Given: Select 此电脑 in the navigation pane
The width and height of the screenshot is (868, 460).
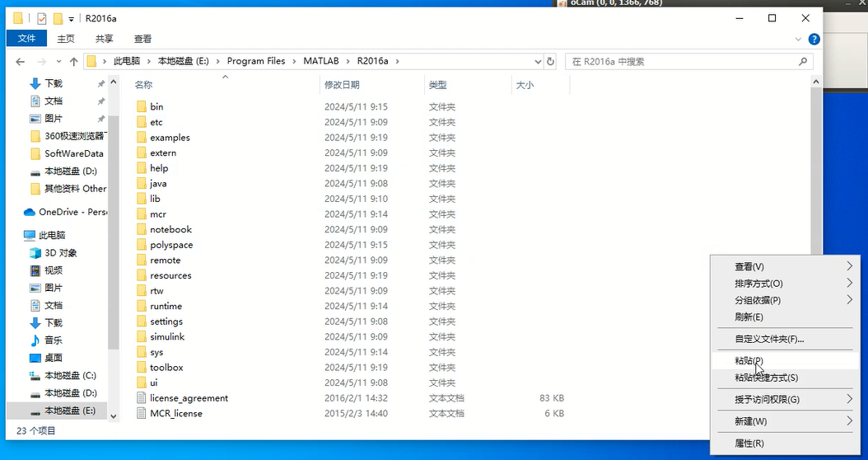Looking at the screenshot, I should click(x=52, y=235).
